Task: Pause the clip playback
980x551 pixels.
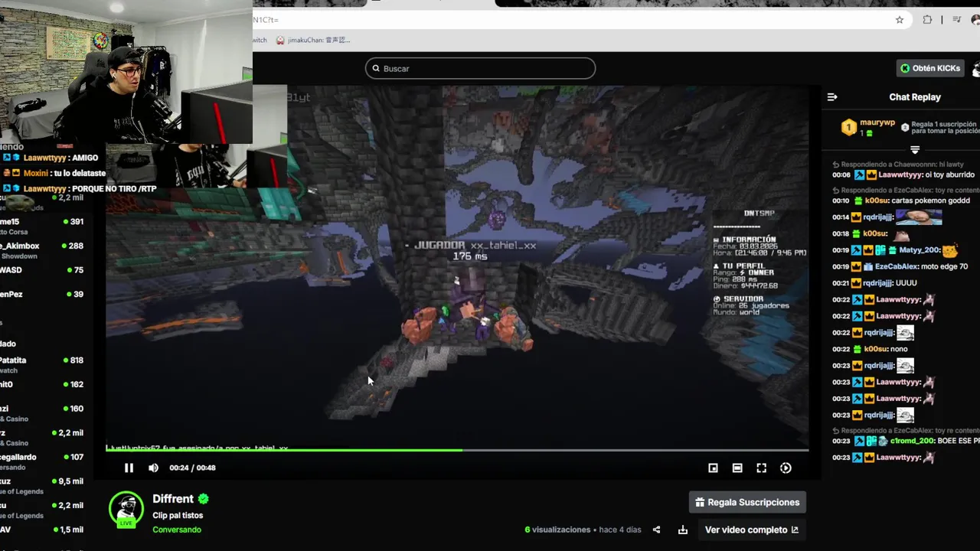Action: pyautogui.click(x=129, y=468)
